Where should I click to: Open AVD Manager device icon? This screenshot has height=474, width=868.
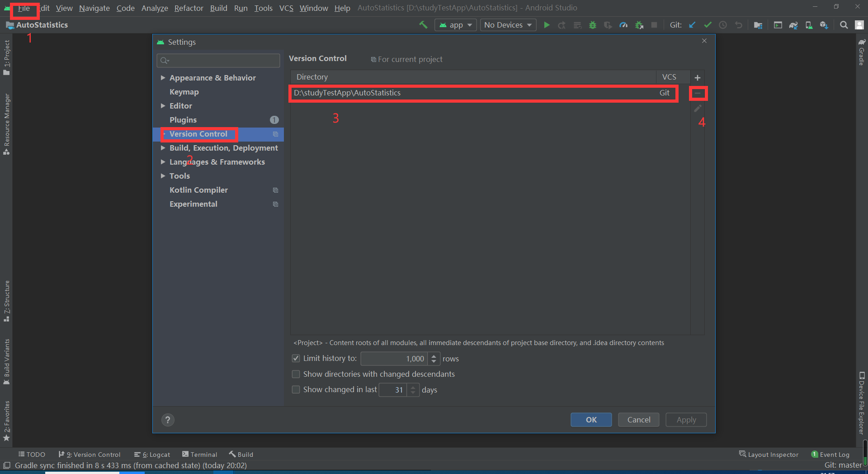point(809,25)
